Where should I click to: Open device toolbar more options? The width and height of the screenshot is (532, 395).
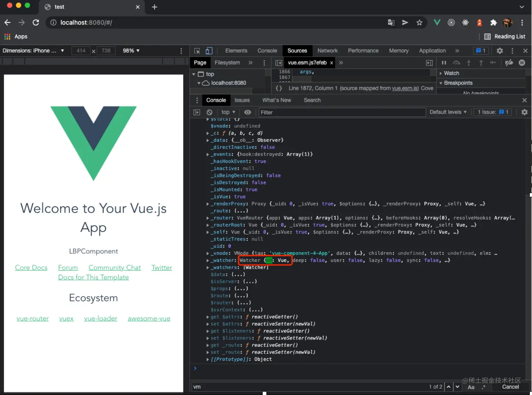(181, 51)
